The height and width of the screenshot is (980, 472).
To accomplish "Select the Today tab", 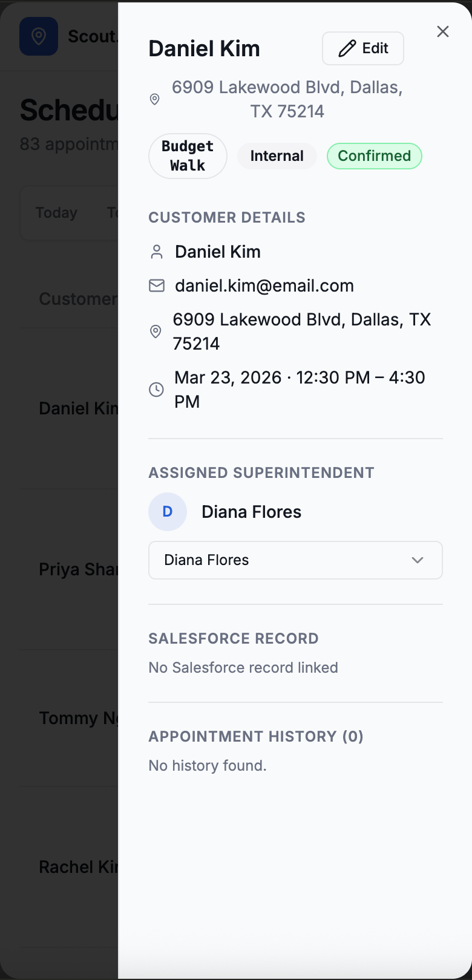I will pyautogui.click(x=56, y=213).
